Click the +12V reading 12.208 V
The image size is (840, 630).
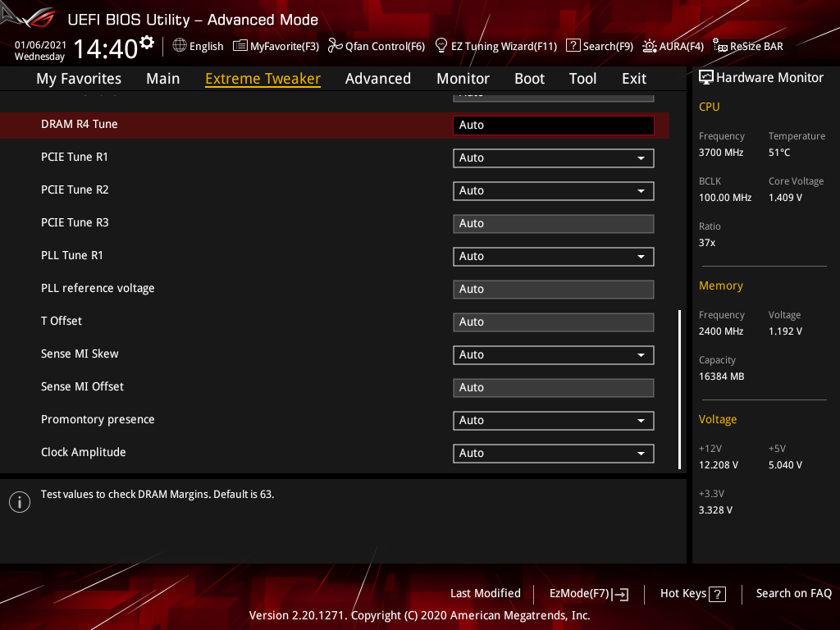(x=719, y=465)
